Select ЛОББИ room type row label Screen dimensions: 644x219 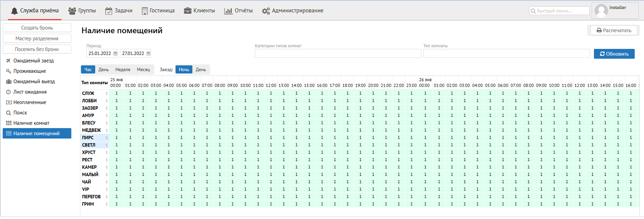point(89,101)
